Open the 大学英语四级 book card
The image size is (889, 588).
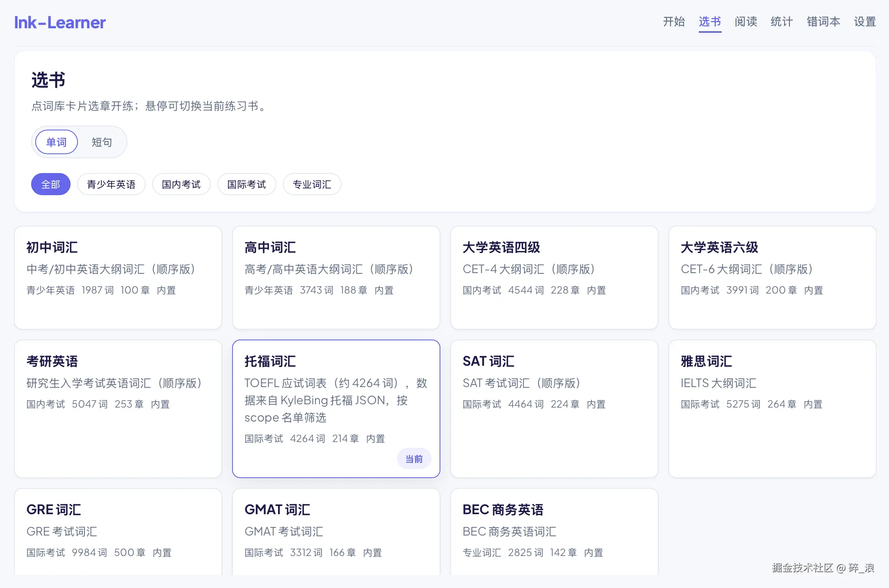coord(554,278)
